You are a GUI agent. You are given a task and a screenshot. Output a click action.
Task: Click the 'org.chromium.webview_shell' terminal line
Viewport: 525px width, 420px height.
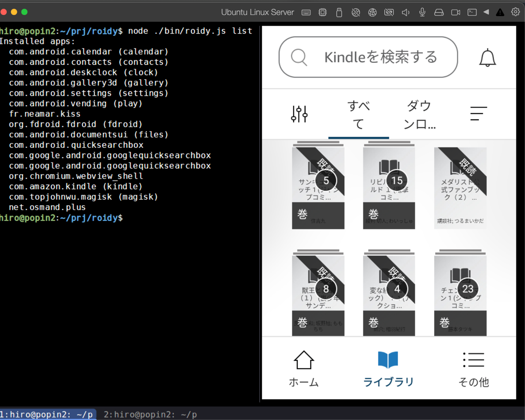[76, 176]
